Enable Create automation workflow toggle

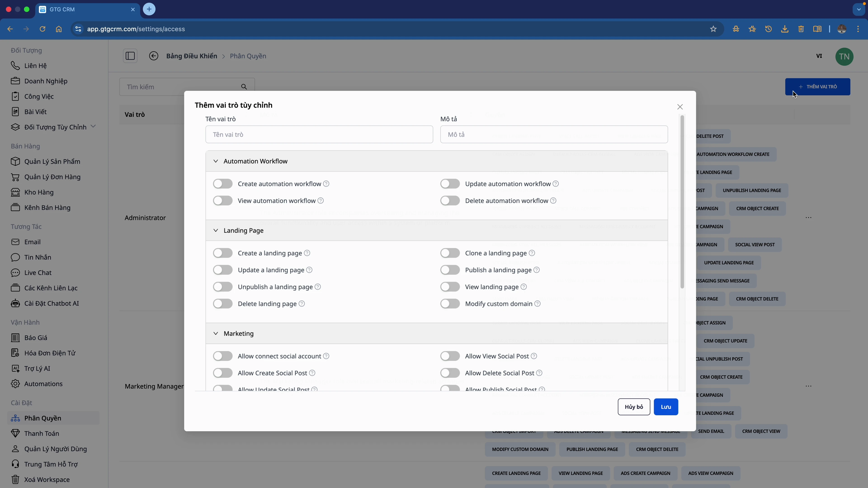click(223, 184)
